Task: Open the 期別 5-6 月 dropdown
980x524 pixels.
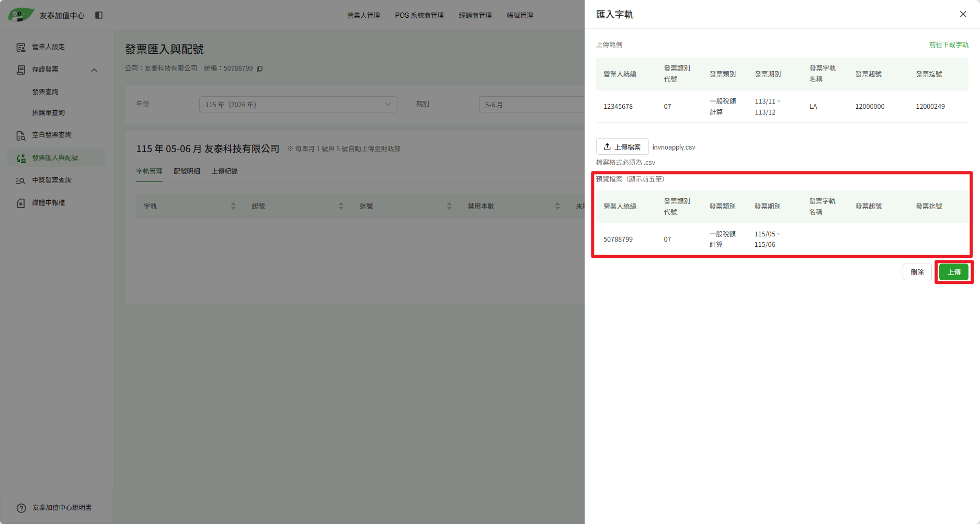Action: pos(532,105)
